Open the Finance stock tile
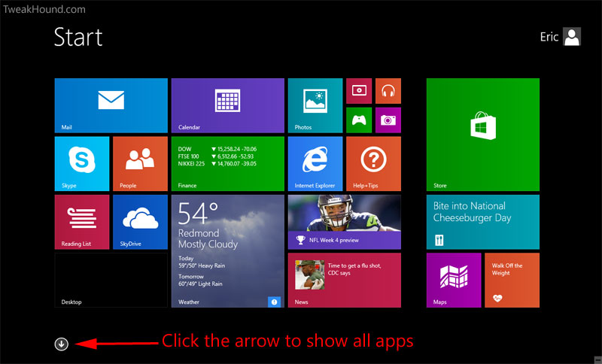 coord(228,164)
